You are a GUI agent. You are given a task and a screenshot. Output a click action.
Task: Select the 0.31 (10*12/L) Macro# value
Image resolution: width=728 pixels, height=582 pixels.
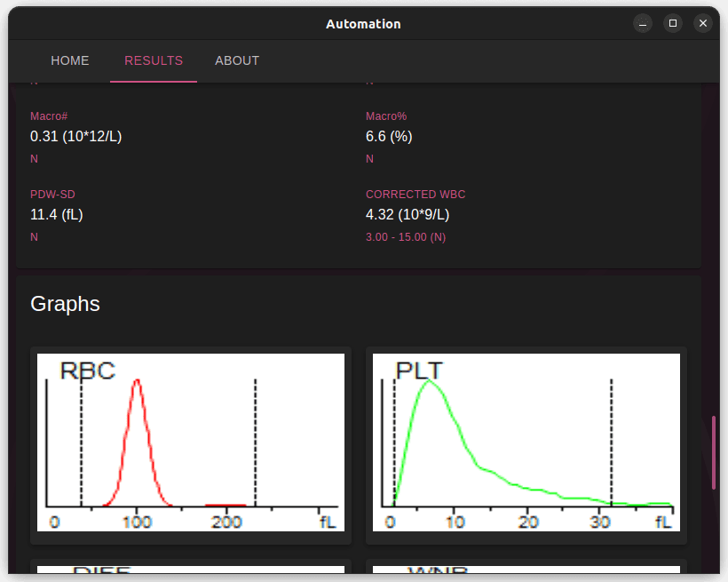point(76,137)
